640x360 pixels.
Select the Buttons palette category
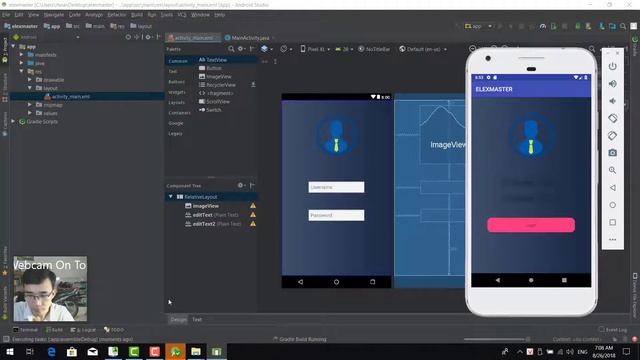coord(176,82)
